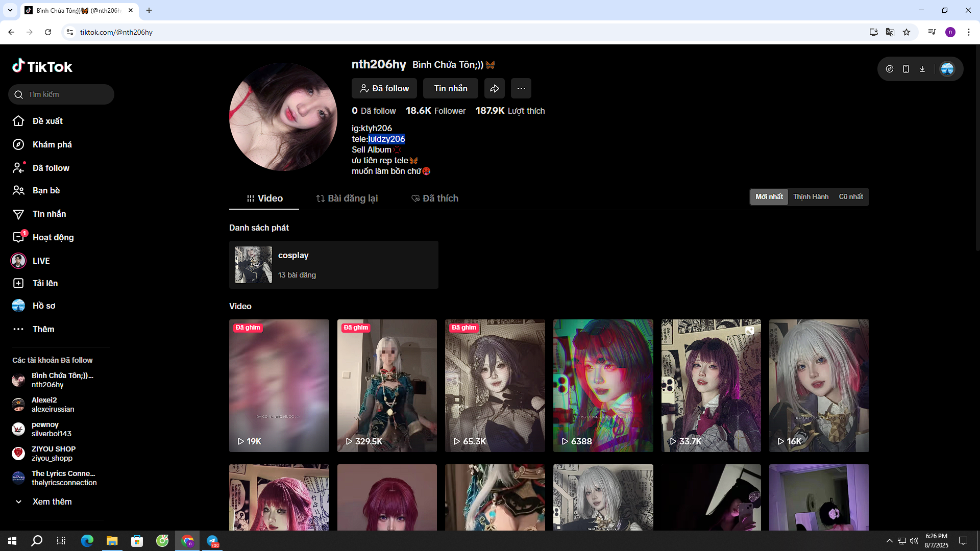
Task: Click the Tìm kiếm search field
Action: (x=61, y=94)
